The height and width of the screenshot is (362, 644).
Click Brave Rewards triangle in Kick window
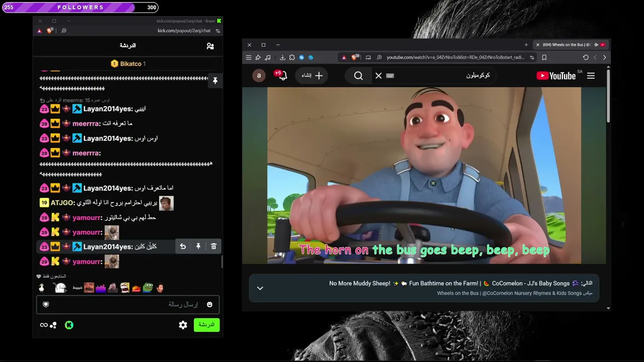click(39, 31)
